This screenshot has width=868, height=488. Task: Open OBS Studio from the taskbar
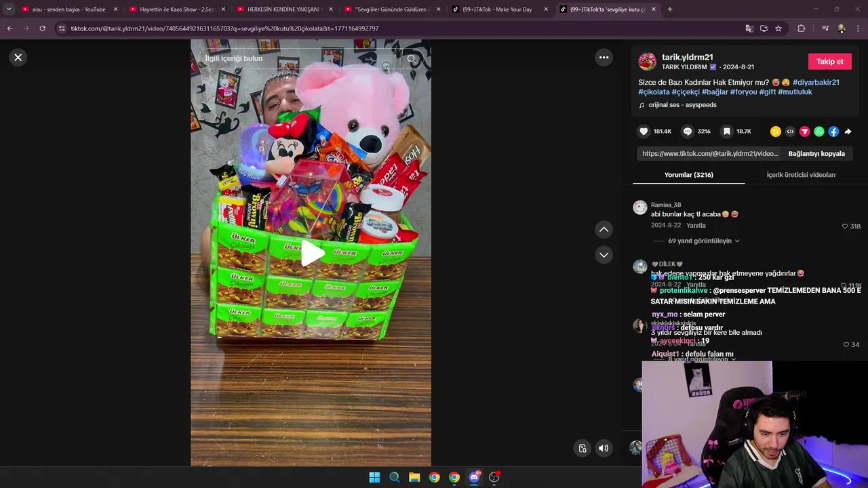494,477
